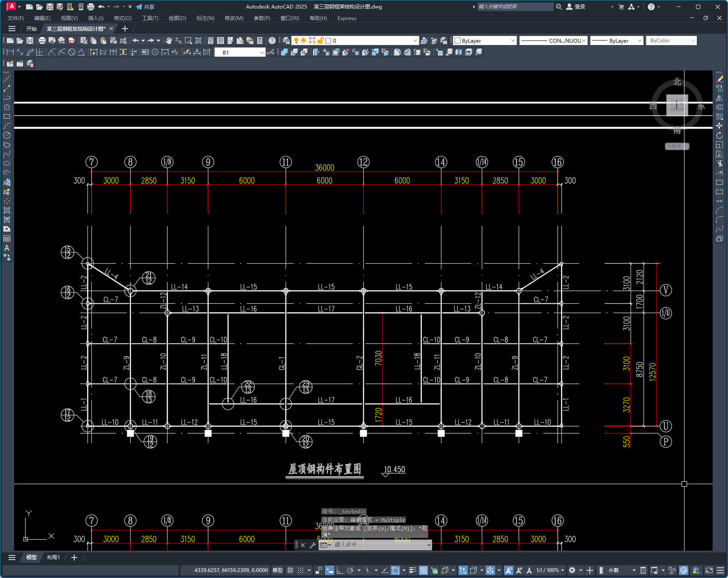This screenshot has width=728, height=578.
Task: Toggle annotation visibility in status bar
Action: (508, 570)
